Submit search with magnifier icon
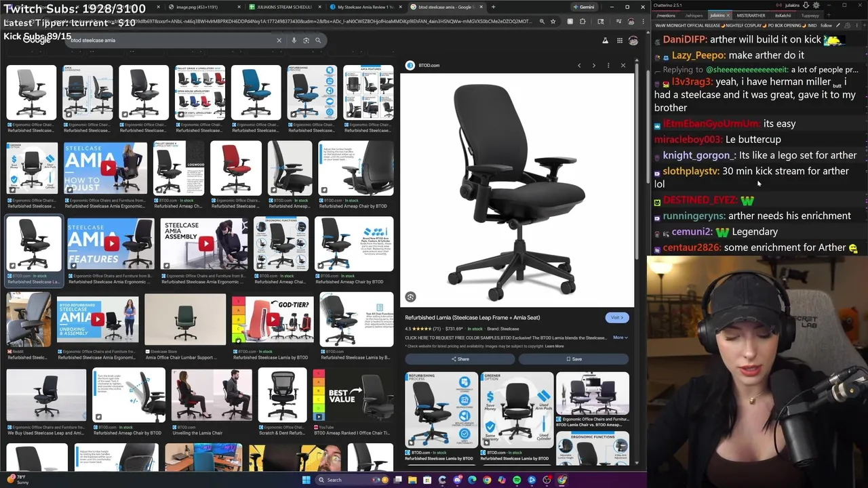868x488 pixels. [x=318, y=40]
